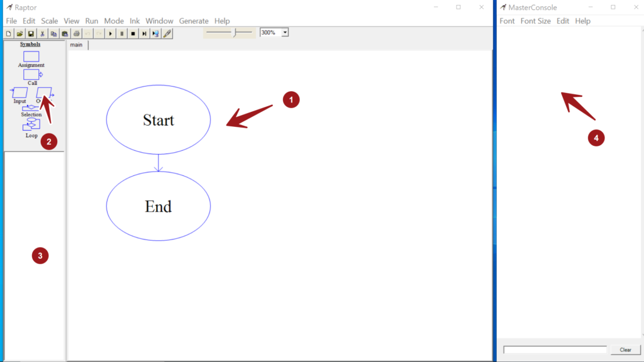This screenshot has height=362, width=644.
Task: Open the Font Size menu in MasterConsole
Action: pyautogui.click(x=536, y=21)
